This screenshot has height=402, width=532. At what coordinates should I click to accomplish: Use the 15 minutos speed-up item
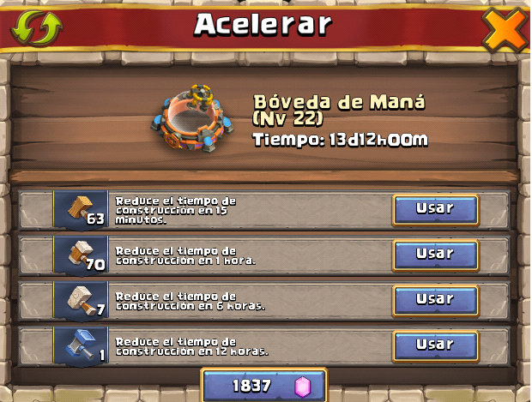tap(436, 210)
